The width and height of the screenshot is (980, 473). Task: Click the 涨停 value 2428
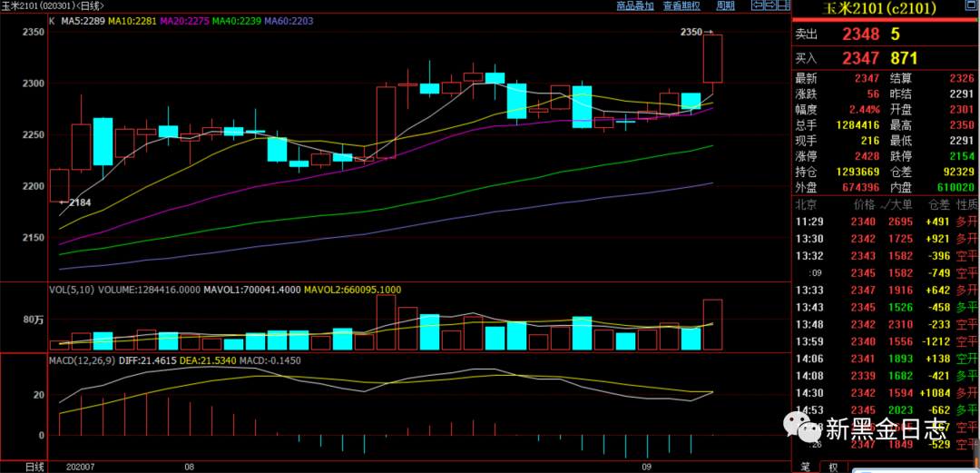[x=868, y=156]
